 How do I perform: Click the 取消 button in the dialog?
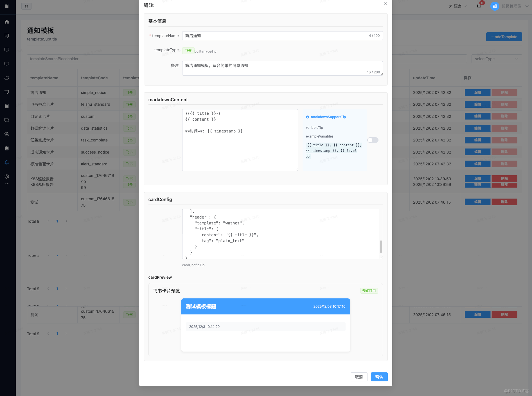coord(359,377)
